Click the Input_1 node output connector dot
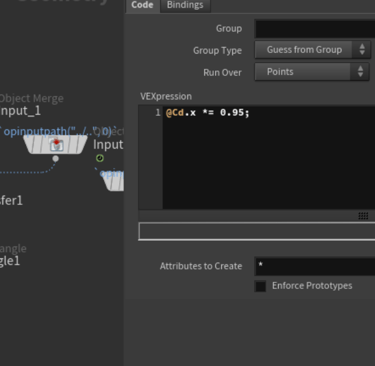The height and width of the screenshot is (366, 375). [56, 159]
